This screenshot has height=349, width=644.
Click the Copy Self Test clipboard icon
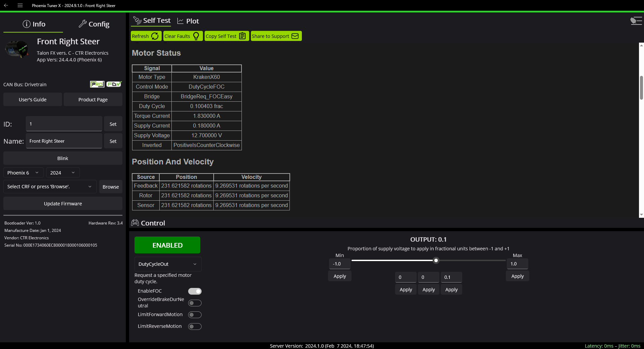pos(242,36)
